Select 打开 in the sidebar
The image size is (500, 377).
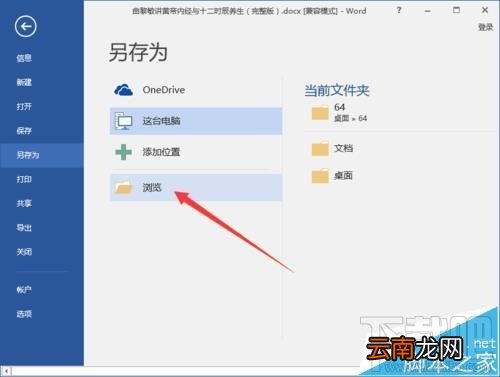point(24,106)
